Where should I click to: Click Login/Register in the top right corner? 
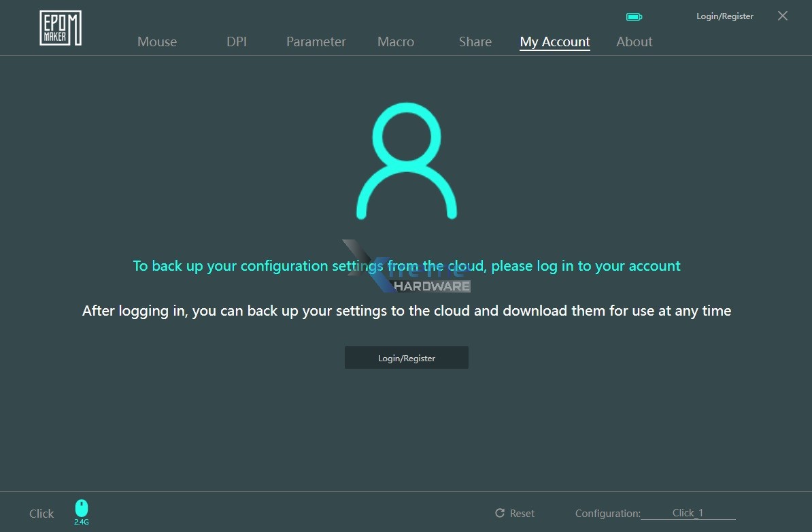pyautogui.click(x=724, y=16)
